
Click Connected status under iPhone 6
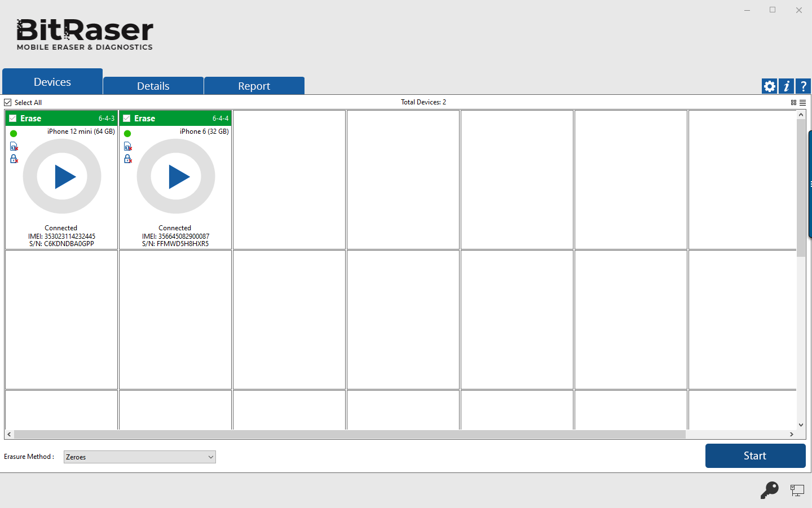(175, 228)
